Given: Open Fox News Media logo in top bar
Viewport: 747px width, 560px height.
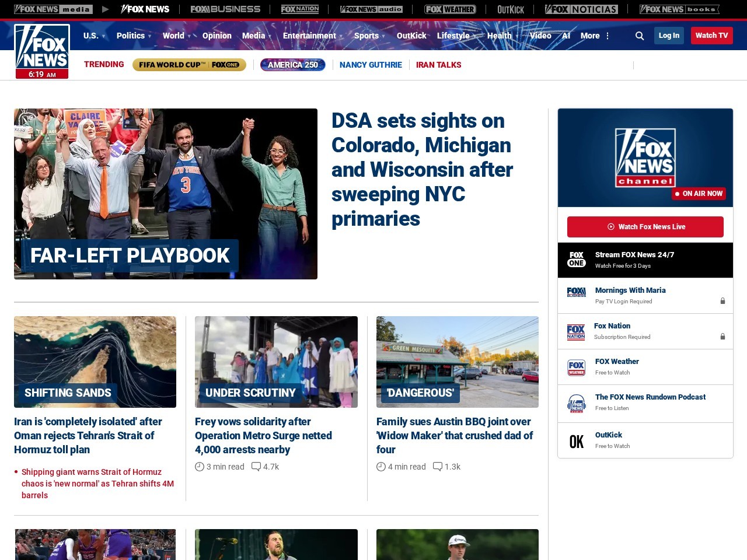Looking at the screenshot, I should 53,9.
